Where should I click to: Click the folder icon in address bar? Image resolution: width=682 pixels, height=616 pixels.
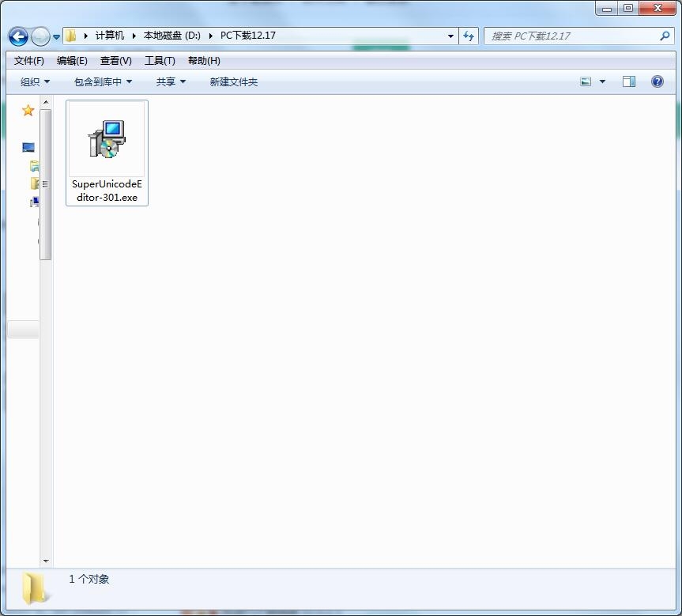click(x=71, y=36)
